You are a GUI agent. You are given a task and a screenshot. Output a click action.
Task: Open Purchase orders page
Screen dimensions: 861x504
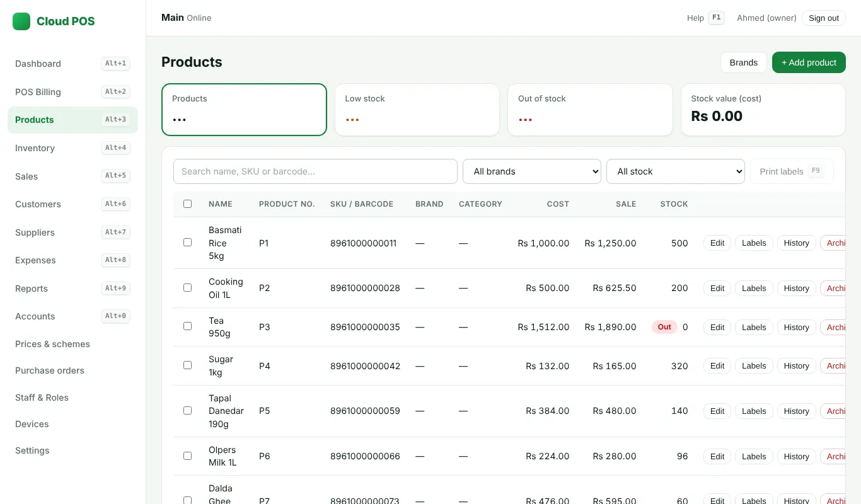pyautogui.click(x=72, y=370)
